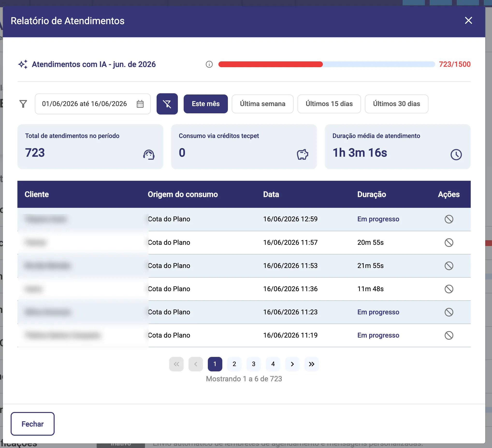Screen dimensions: 492x448
Task: Go to pagination page 2
Action: tap(234, 364)
